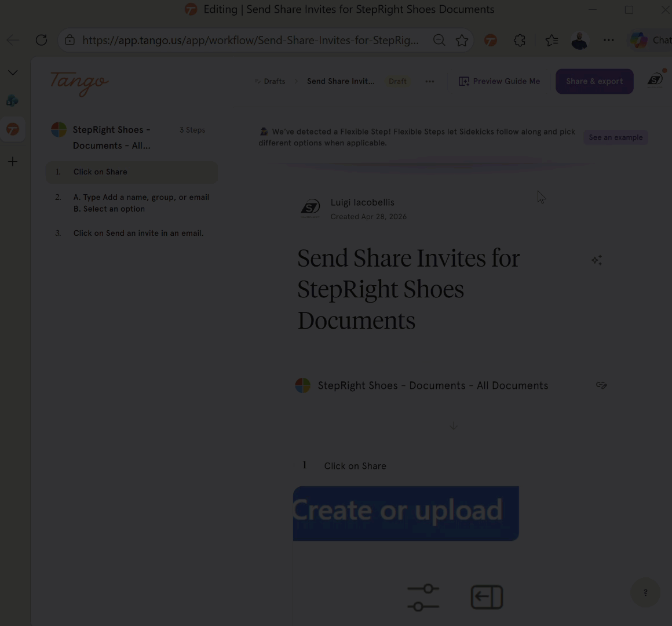Click author name Luigi Iacobellis
Viewport: 672px width, 626px height.
pyautogui.click(x=362, y=202)
